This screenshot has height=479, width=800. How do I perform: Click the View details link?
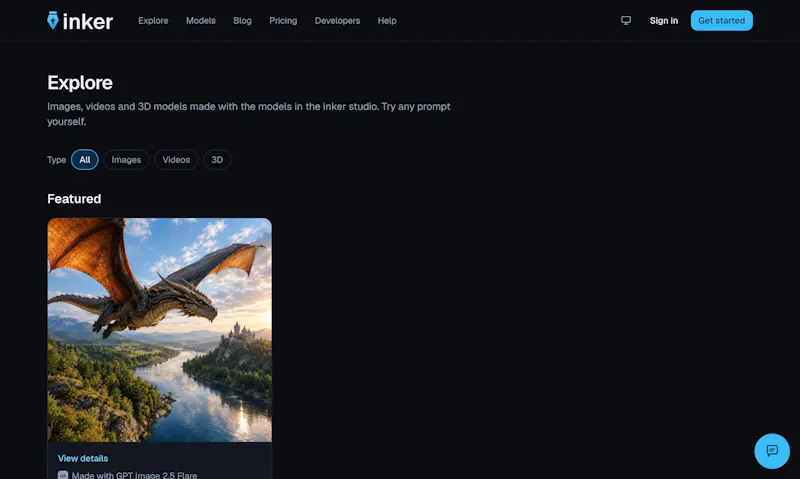83,458
